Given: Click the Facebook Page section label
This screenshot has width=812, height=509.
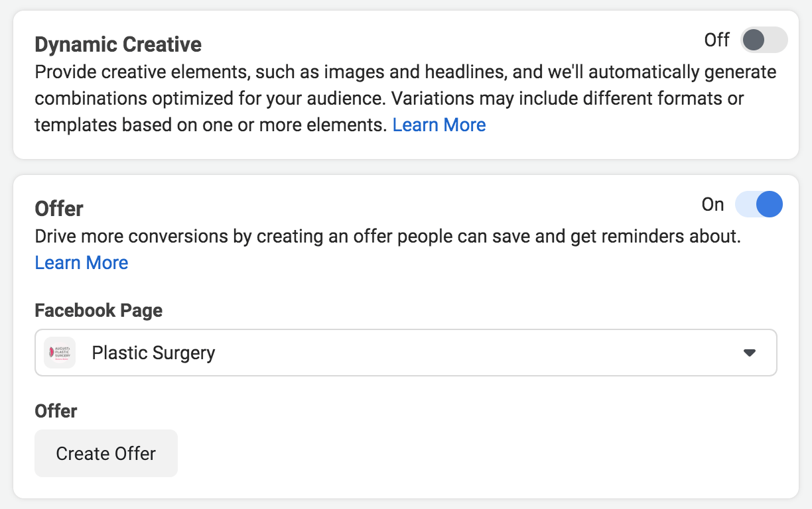Looking at the screenshot, I should point(98,310).
